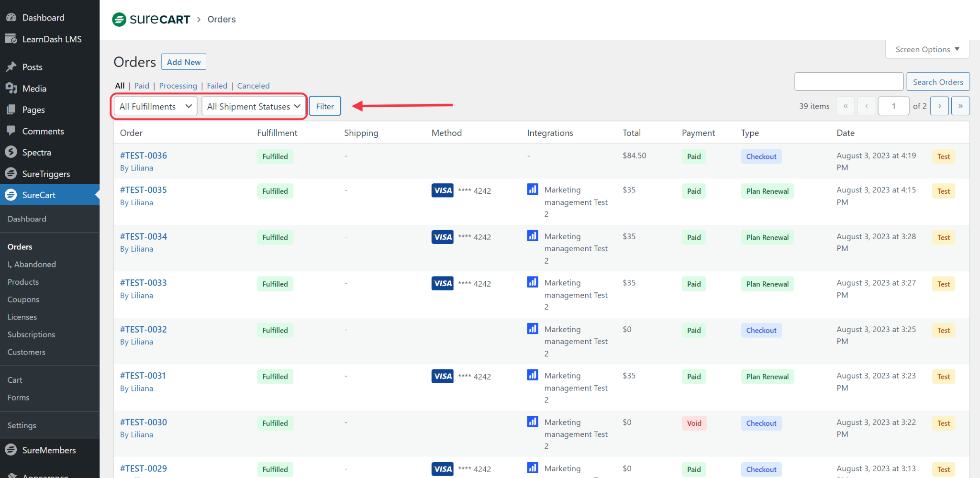Show only Canceled orders
The image size is (980, 478).
click(253, 86)
